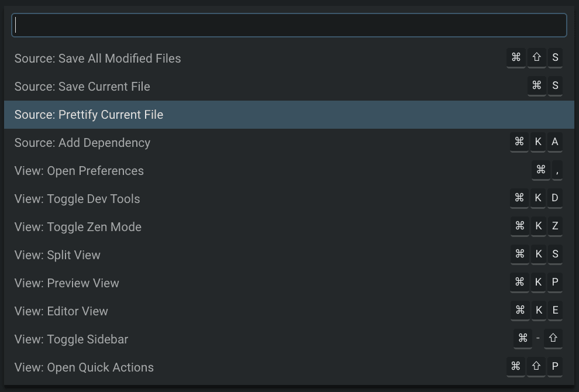Select the highlighted Prettify Current File action

pos(89,115)
